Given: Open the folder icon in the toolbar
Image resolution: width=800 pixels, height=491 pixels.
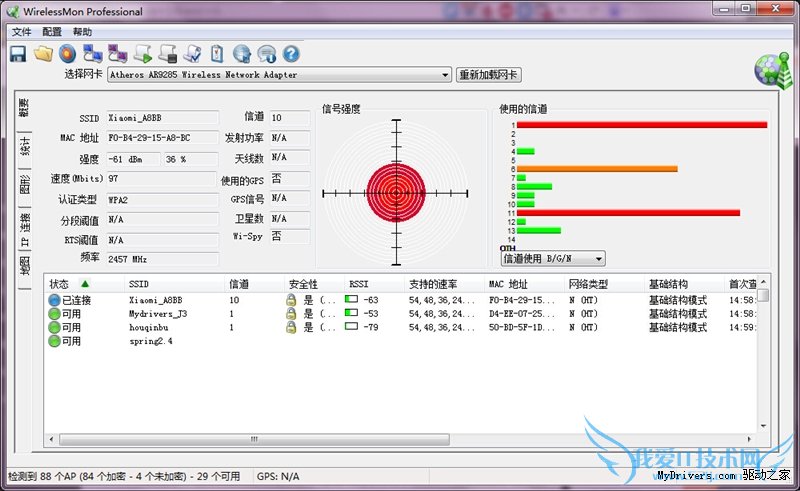Looking at the screenshot, I should tap(43, 53).
